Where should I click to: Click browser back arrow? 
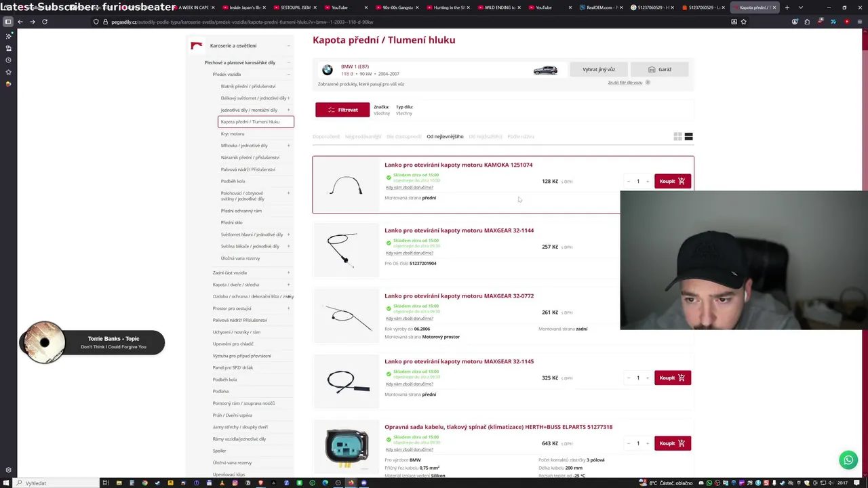pyautogui.click(x=20, y=22)
